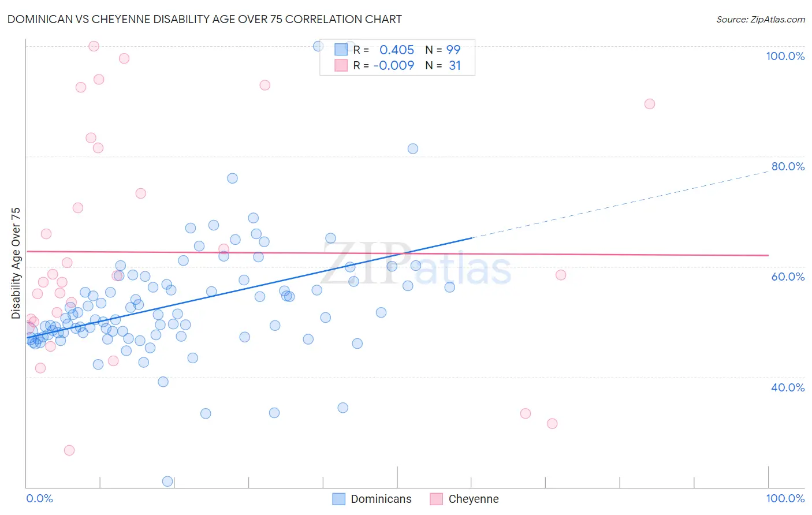Click the 100.0% x-axis label
Screen dimensions: 812x515
[x=785, y=498]
